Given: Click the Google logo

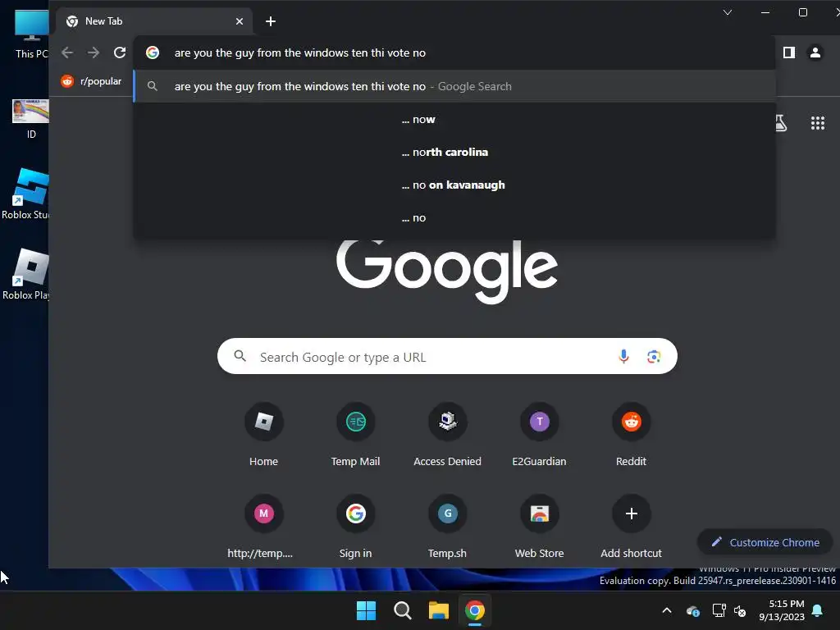Looking at the screenshot, I should point(447,271).
